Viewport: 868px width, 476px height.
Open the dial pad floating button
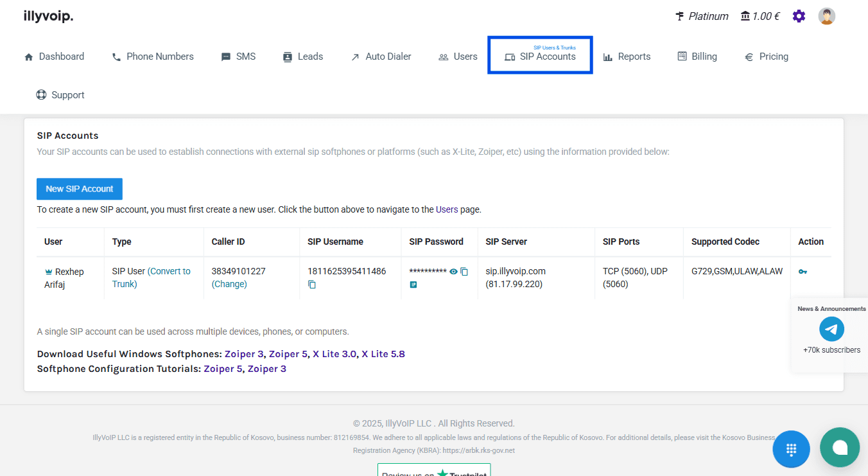click(791, 448)
